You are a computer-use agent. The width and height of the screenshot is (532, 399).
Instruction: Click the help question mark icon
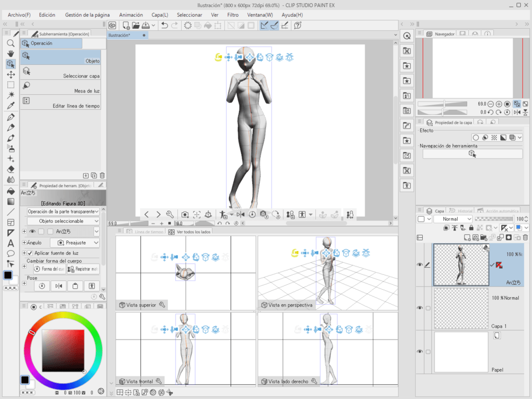[298, 25]
